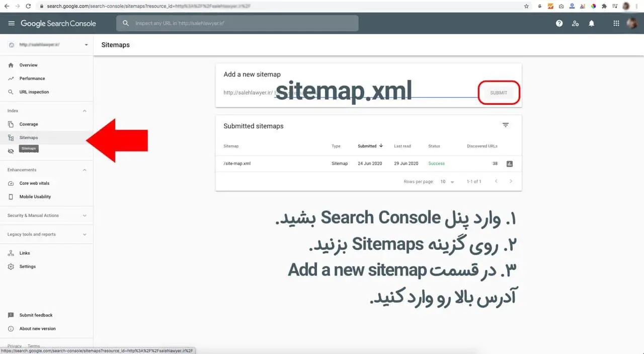Click the site lock icon in address bar
The height and width of the screenshot is (354, 644).
[x=42, y=6]
